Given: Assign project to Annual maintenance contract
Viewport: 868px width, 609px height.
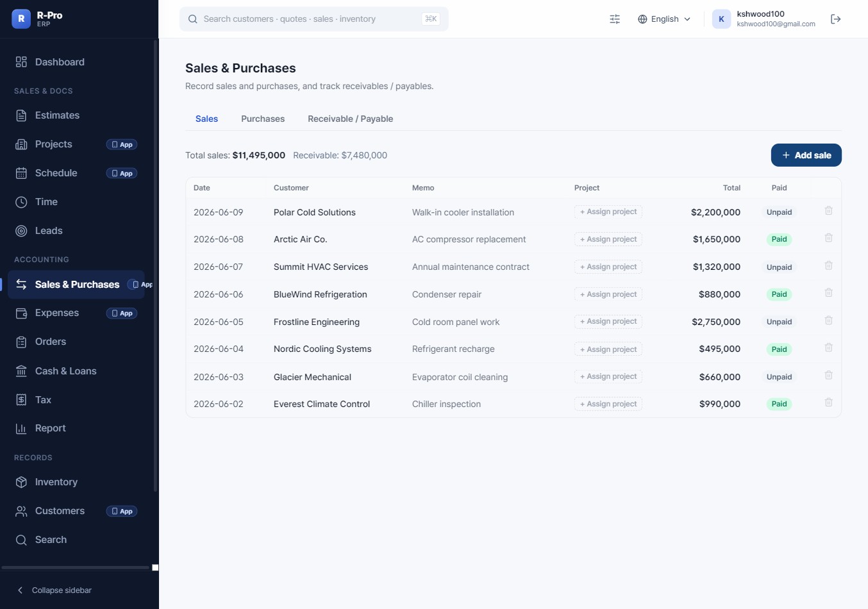Looking at the screenshot, I should click(608, 267).
